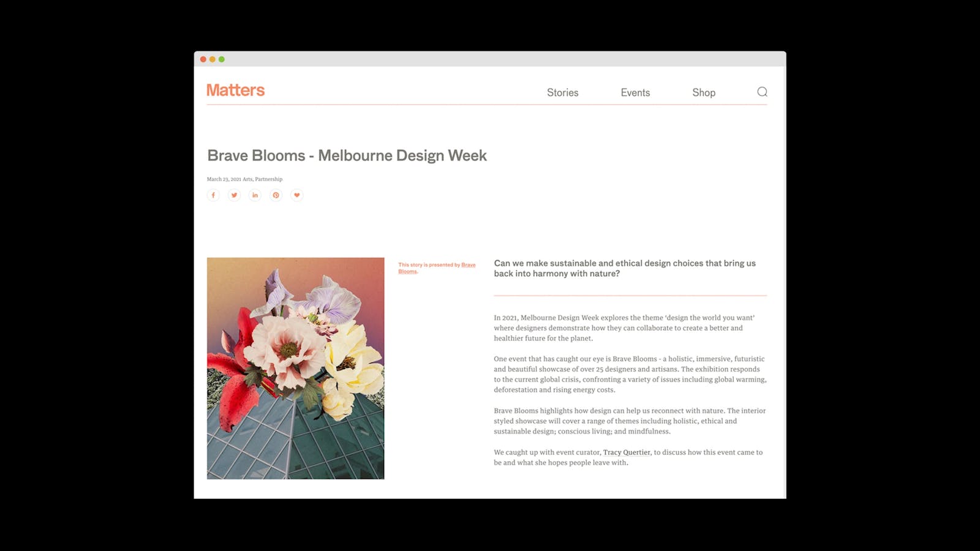The height and width of the screenshot is (551, 980).
Task: Click the yellow minimize window button
Action: coord(213,59)
